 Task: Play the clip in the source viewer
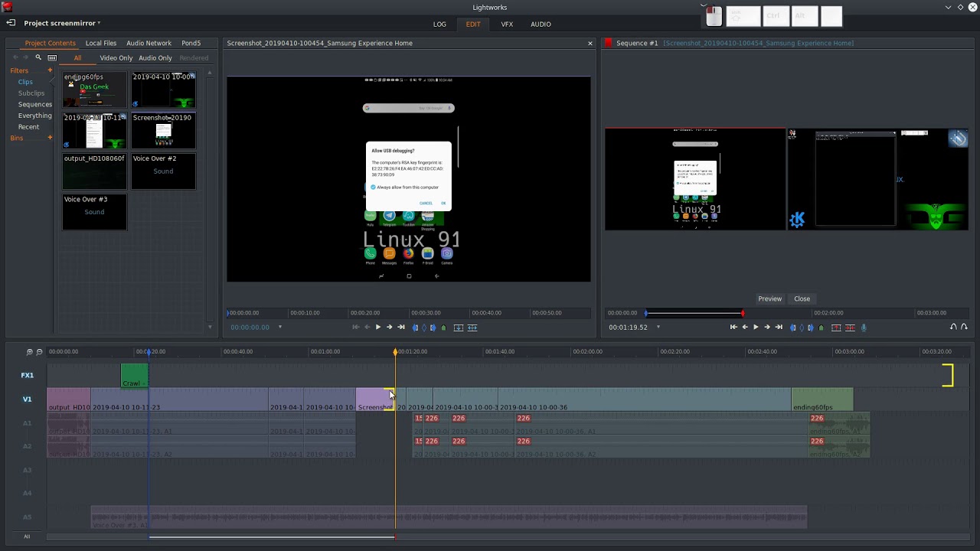pyautogui.click(x=377, y=328)
